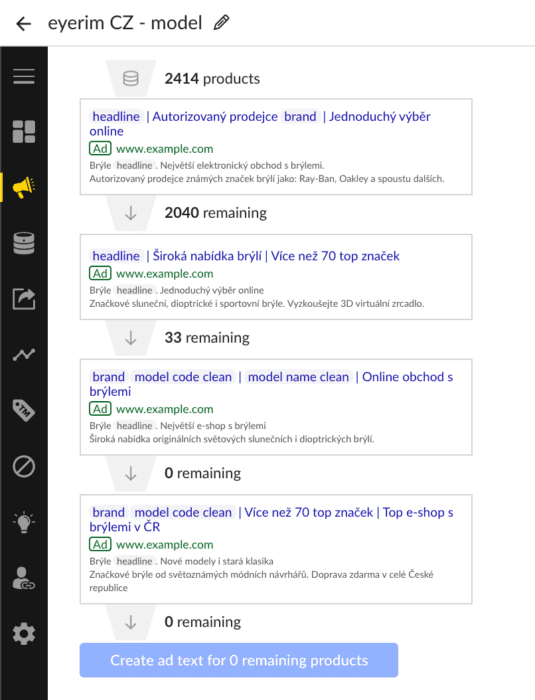Click the export share icon
Image resolution: width=535 pixels, height=700 pixels.
click(24, 299)
